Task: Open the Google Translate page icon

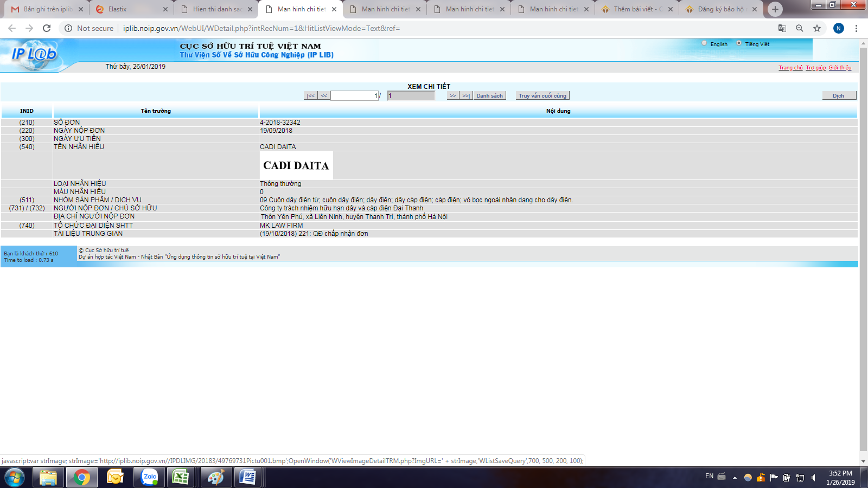Action: point(782,28)
